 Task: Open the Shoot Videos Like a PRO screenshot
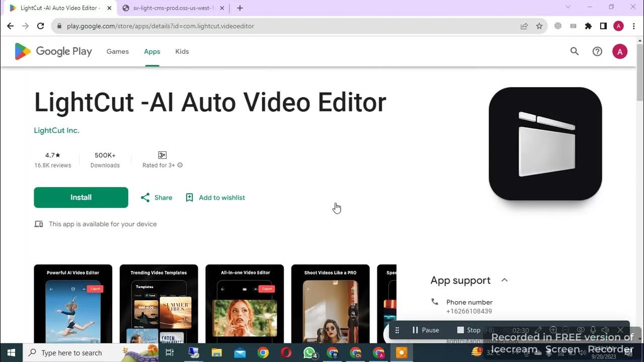331,304
